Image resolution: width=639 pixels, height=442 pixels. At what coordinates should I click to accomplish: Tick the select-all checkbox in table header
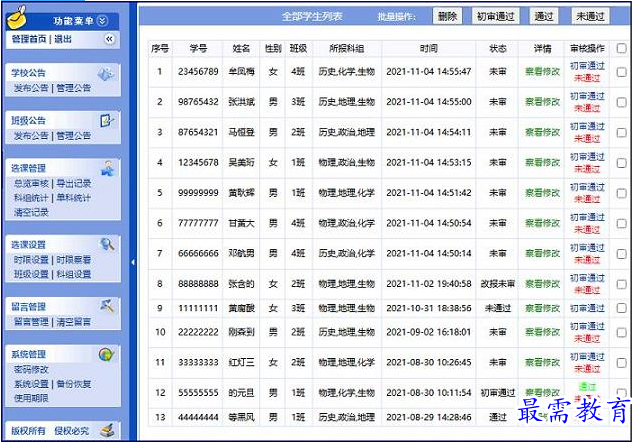(622, 48)
